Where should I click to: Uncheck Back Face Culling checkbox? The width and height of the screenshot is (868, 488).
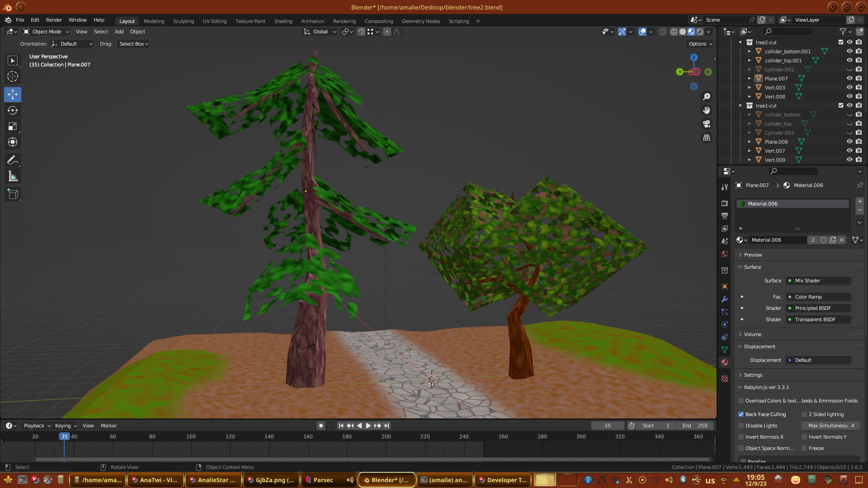click(741, 414)
